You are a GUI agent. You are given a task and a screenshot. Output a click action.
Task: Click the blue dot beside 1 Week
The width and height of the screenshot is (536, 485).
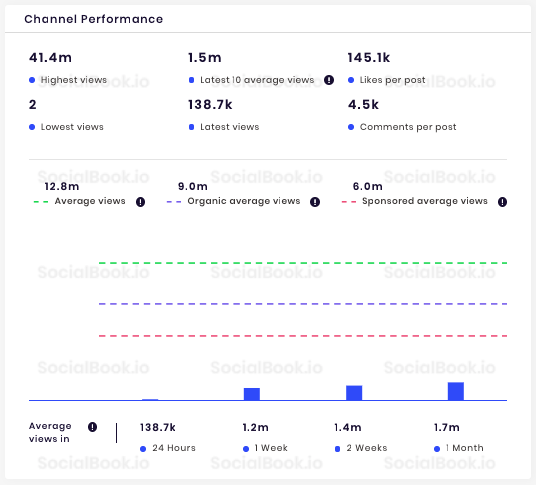point(246,449)
